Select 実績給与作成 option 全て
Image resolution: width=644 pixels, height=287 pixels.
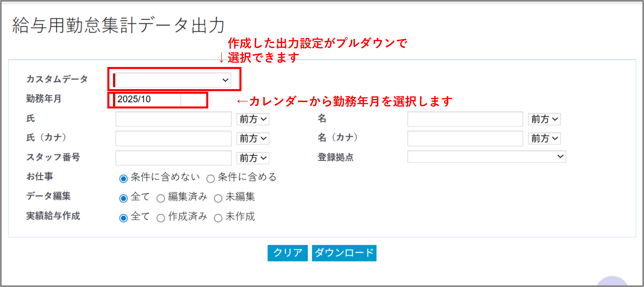click(123, 218)
